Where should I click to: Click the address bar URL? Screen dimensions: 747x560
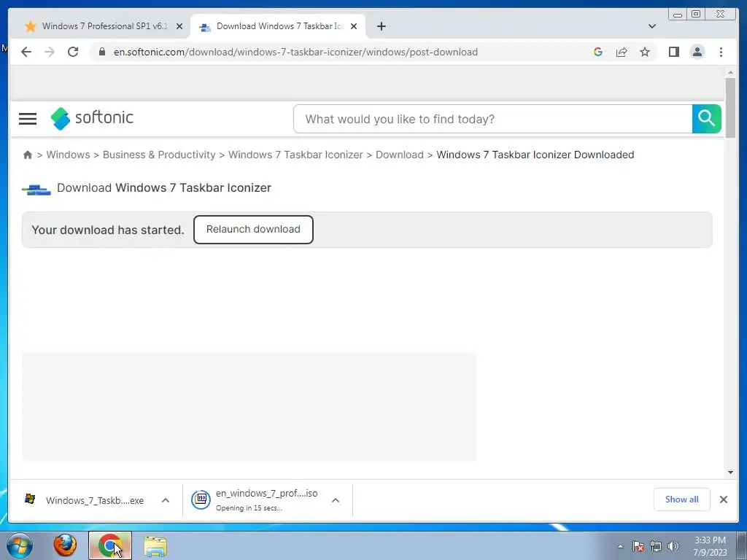coord(295,52)
